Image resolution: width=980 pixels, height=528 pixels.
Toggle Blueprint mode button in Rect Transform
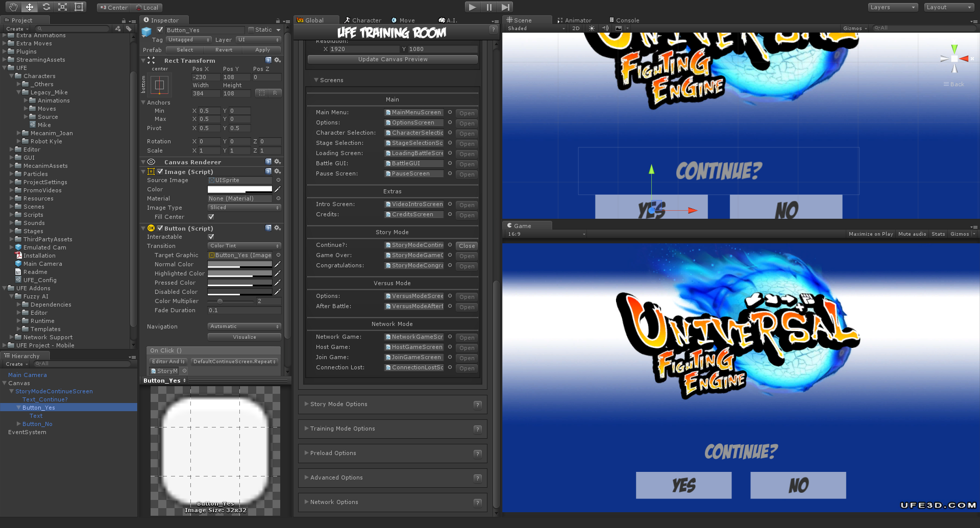262,93
